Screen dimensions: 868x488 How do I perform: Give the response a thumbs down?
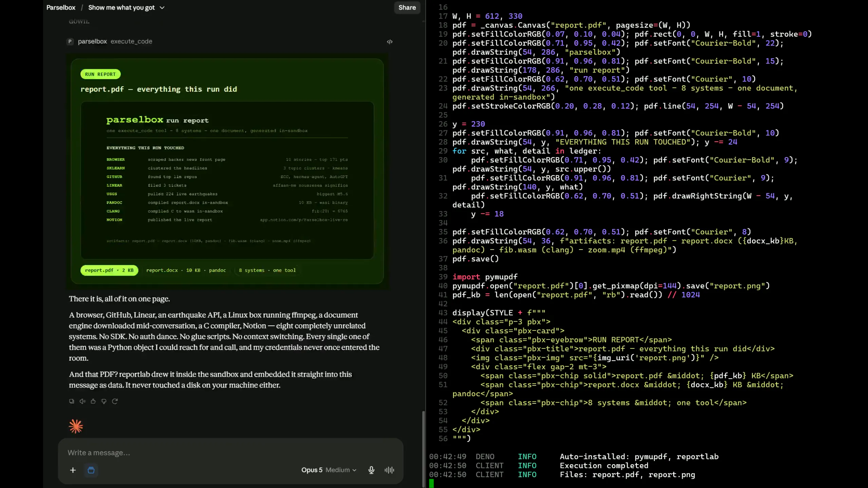104,401
